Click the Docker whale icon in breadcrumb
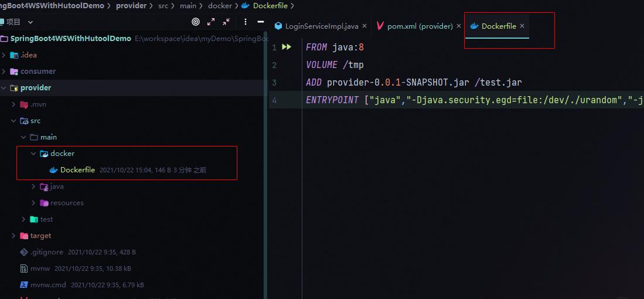 pyautogui.click(x=245, y=6)
